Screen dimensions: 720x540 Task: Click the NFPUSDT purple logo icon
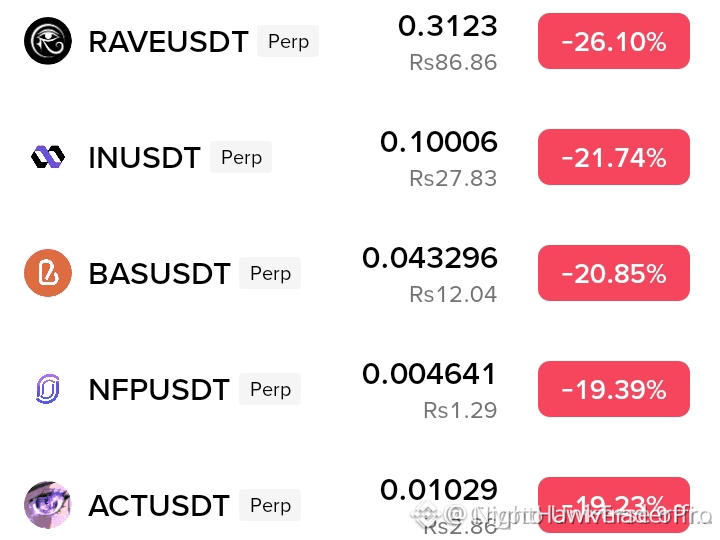[48, 389]
